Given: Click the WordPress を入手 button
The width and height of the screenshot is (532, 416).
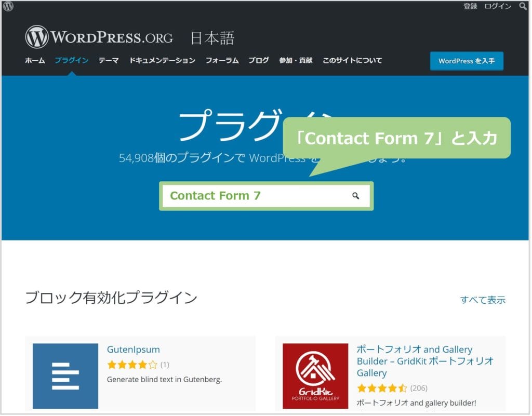Looking at the screenshot, I should point(468,61).
